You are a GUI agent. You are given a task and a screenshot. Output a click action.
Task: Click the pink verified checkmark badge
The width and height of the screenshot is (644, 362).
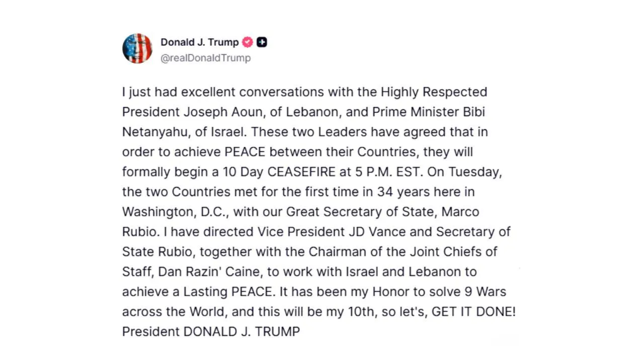point(248,42)
